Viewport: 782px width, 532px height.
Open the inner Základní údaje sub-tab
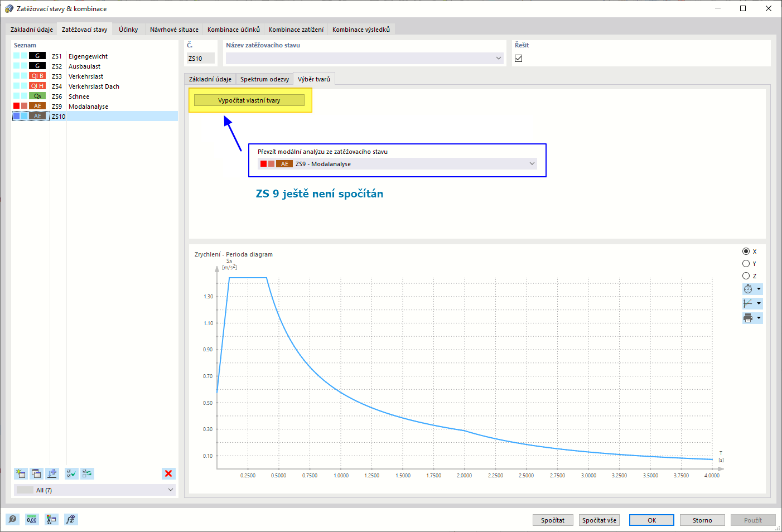coord(210,79)
